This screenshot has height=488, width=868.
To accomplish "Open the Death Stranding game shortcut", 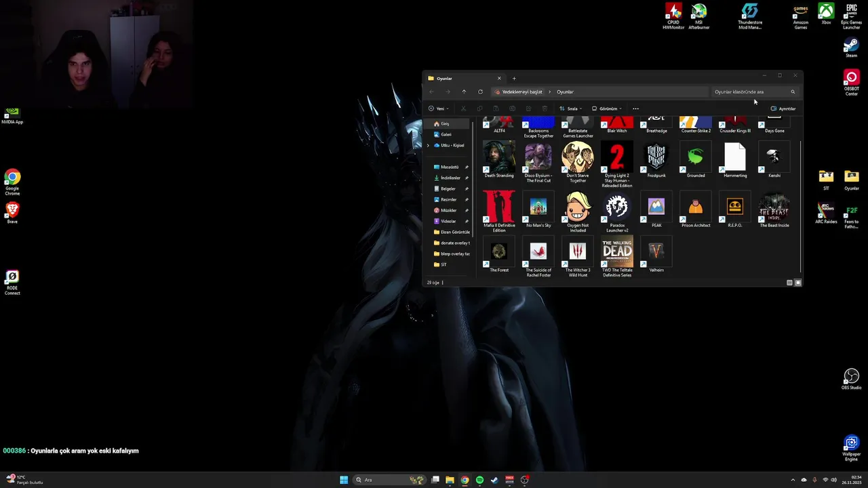I will [x=499, y=161].
